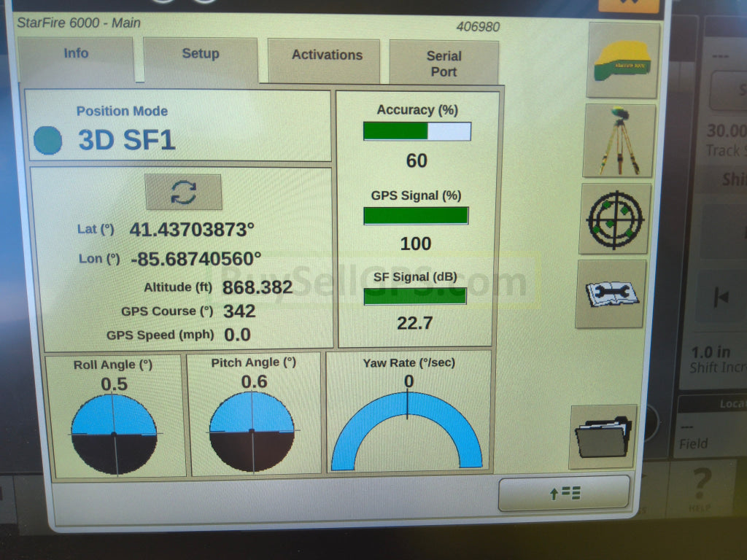This screenshot has width=747, height=560.
Task: Click the Pitch Angle value 0.6
Action: (254, 381)
